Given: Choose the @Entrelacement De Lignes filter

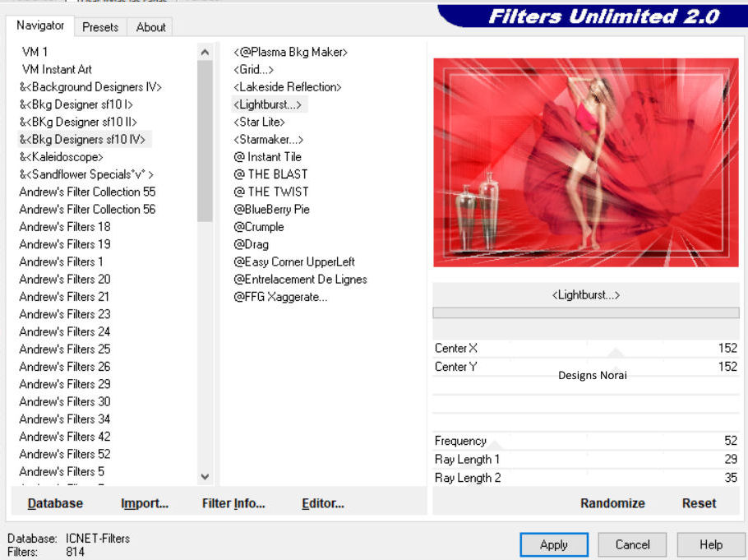Looking at the screenshot, I should coord(300,280).
